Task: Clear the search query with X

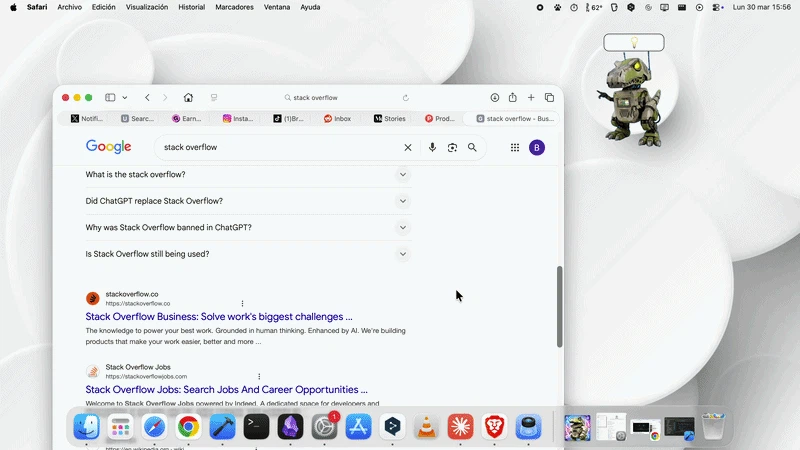Action: pyautogui.click(x=408, y=147)
